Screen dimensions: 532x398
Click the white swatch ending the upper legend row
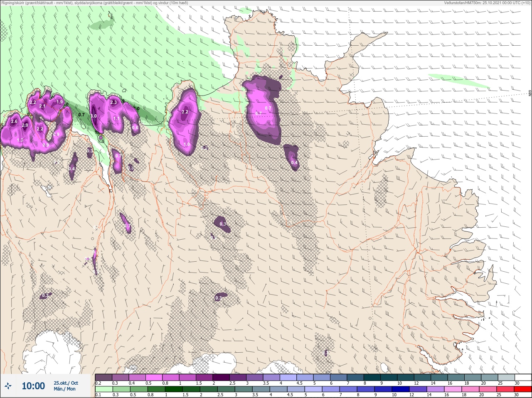pos(522,377)
